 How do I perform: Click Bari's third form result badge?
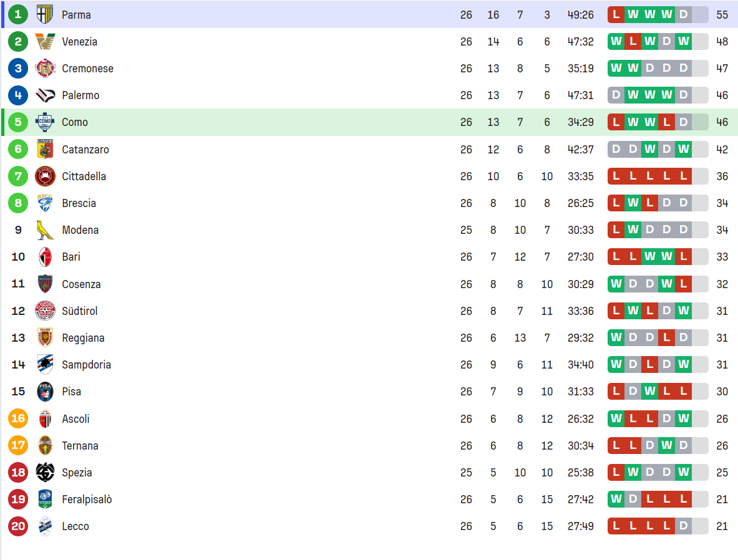point(650,257)
